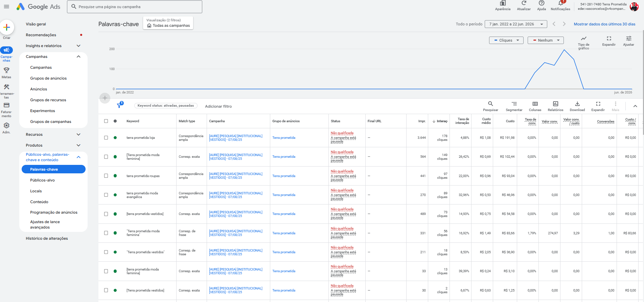The height and width of the screenshot is (302, 644).
Task: Click the Criar plus button
Action: coord(6,27)
